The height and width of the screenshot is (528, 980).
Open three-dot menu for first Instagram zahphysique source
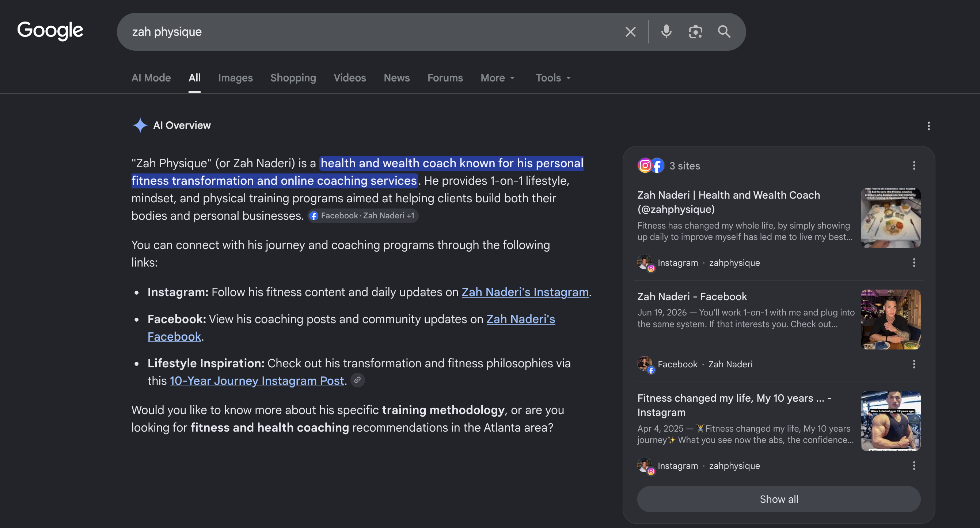[x=914, y=263]
